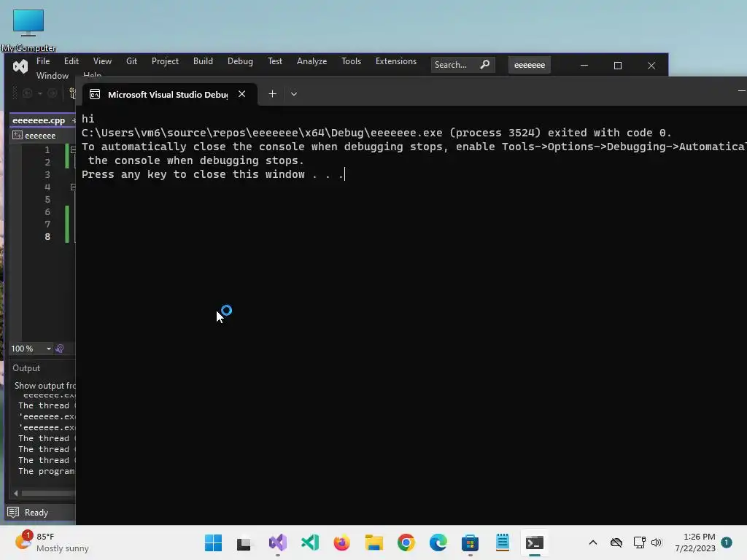Open Microsoft Store from taskbar
The height and width of the screenshot is (560, 747).
click(471, 542)
